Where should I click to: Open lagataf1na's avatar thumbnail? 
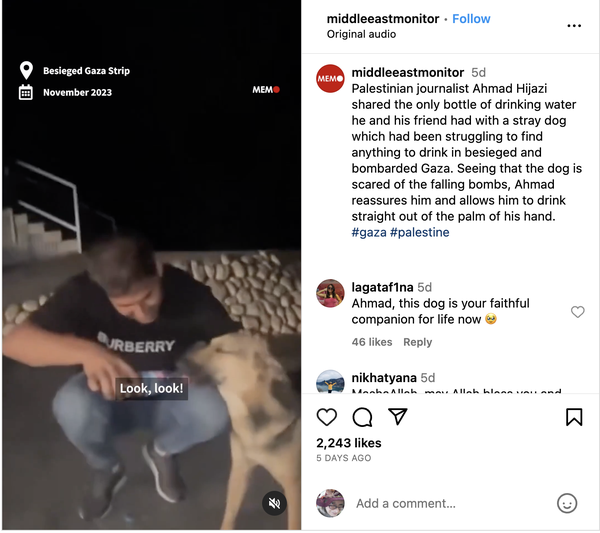coord(330,293)
